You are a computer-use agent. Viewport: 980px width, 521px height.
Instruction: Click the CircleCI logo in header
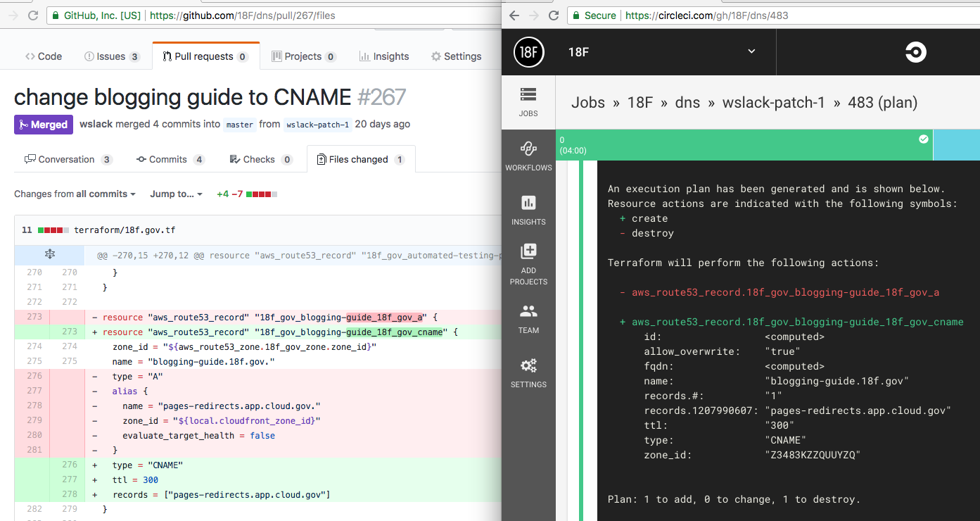[915, 52]
